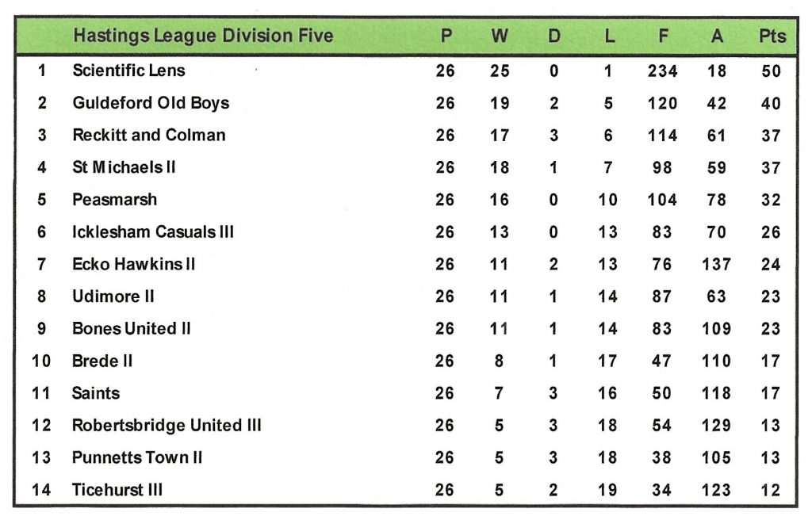The height and width of the screenshot is (520, 812).
Task: Click Scientific Lens goals-for value 234
Action: (x=662, y=71)
